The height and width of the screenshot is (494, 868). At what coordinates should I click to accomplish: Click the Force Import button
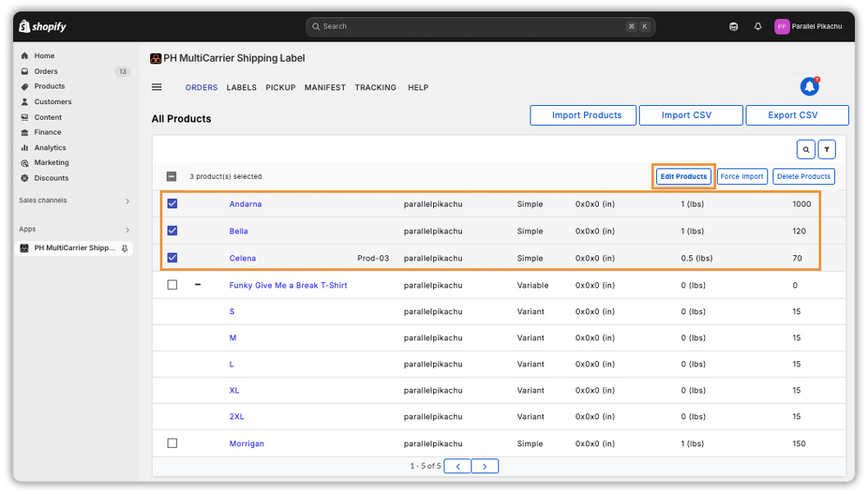pyautogui.click(x=742, y=176)
